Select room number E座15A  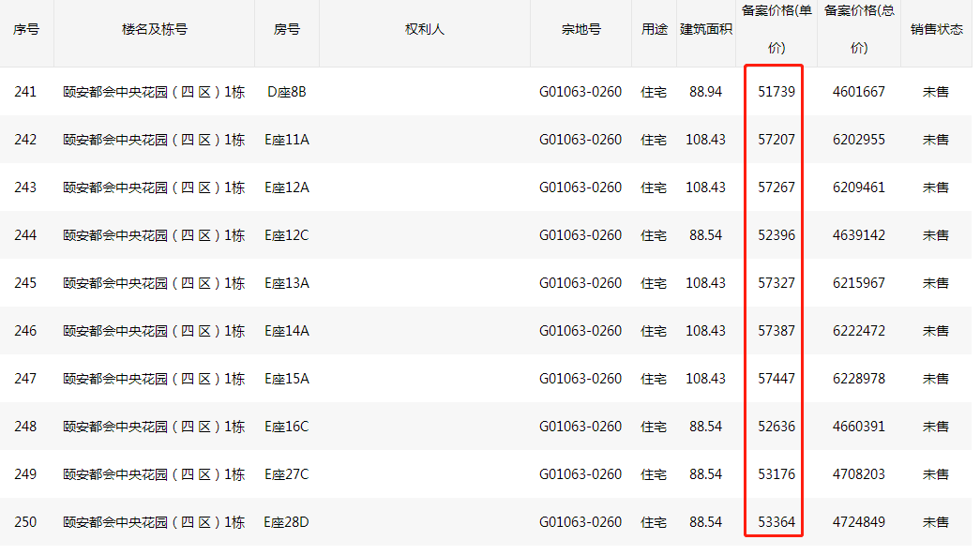click(x=287, y=379)
